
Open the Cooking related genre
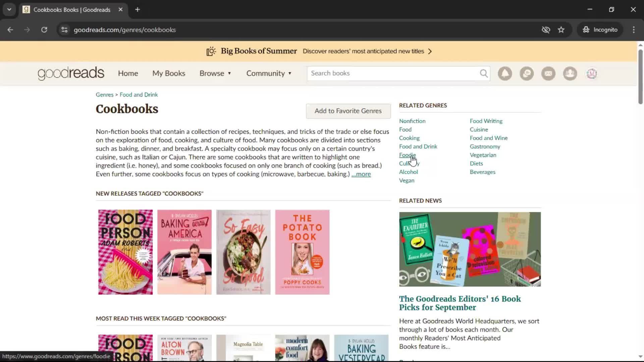point(409,138)
